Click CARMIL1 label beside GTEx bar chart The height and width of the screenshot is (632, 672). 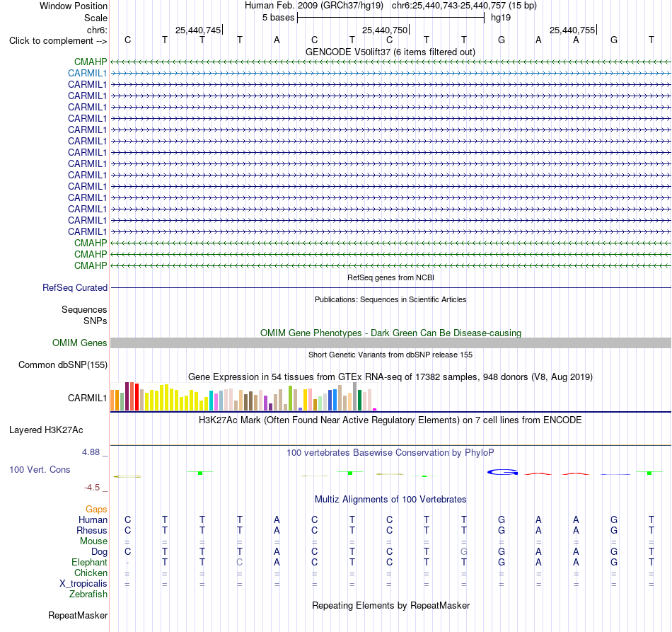pyautogui.click(x=87, y=398)
